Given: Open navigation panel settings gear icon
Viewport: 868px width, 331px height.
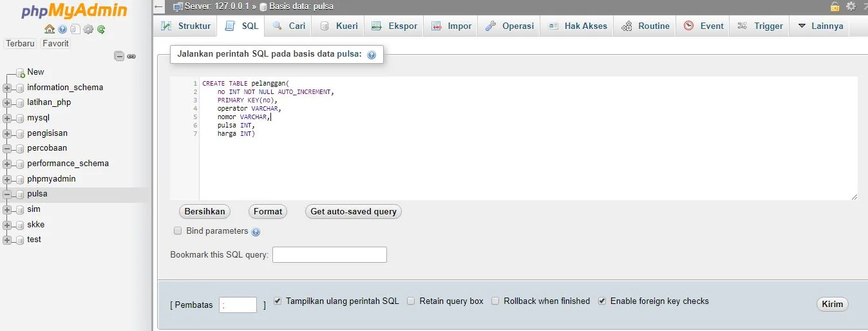Looking at the screenshot, I should point(88,29).
